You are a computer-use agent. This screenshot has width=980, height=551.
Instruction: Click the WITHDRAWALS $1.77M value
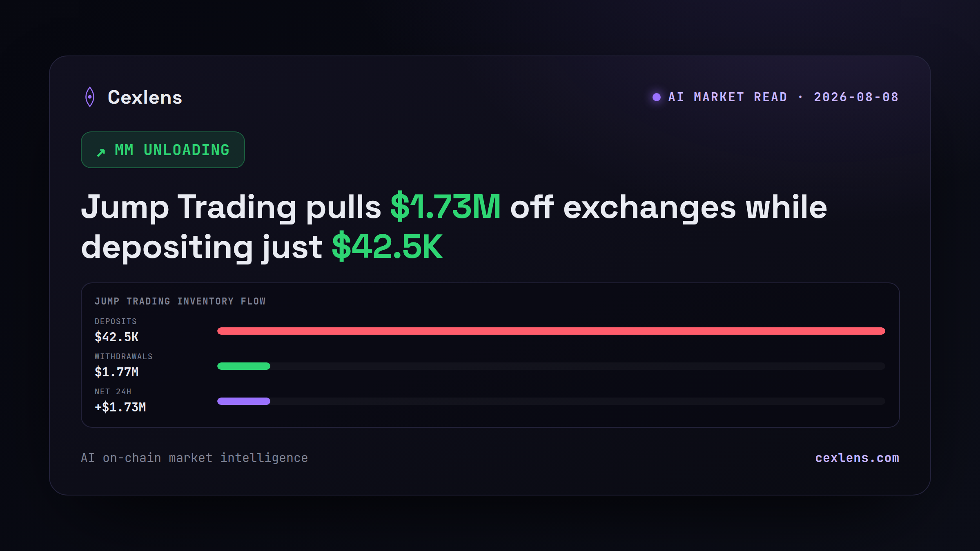[x=117, y=372]
